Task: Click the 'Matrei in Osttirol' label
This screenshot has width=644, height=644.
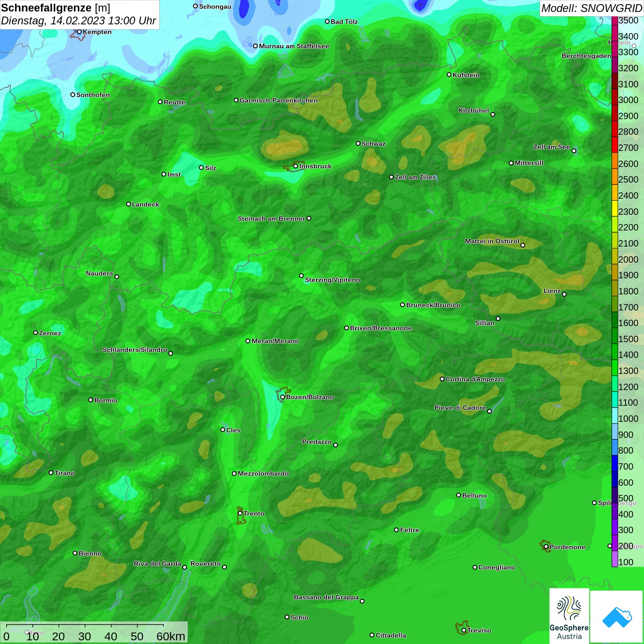Action: (492, 241)
